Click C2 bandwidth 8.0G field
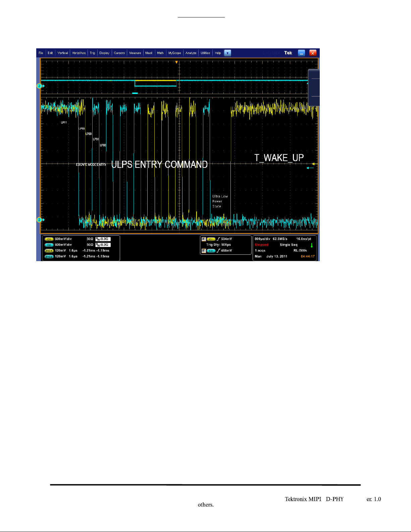 pos(103,245)
